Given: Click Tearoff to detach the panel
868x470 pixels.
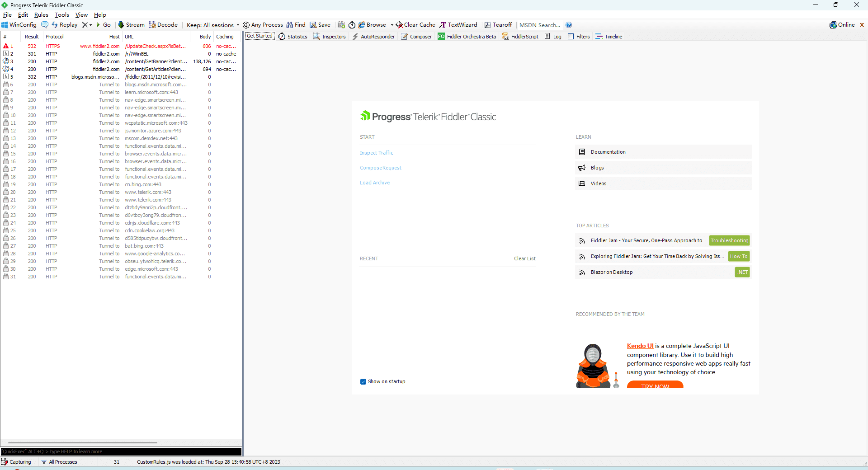Looking at the screenshot, I should point(498,25).
